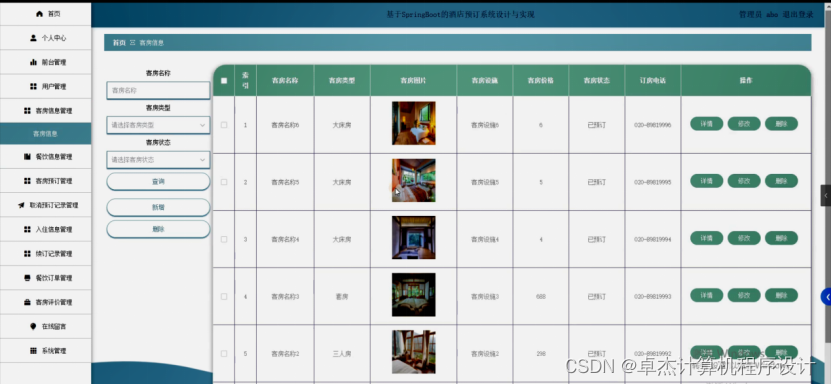Open the room photo thumbnail for 客房名称5
Viewport: 832px width, 385px height.
click(x=413, y=180)
